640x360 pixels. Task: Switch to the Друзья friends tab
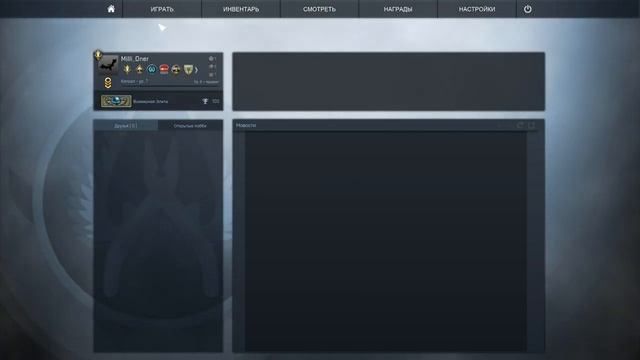coord(126,126)
